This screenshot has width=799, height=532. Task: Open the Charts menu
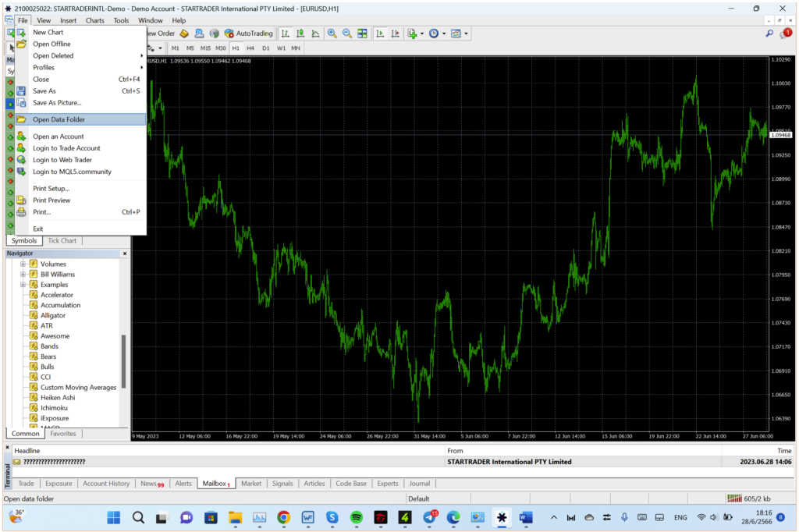pyautogui.click(x=94, y=20)
